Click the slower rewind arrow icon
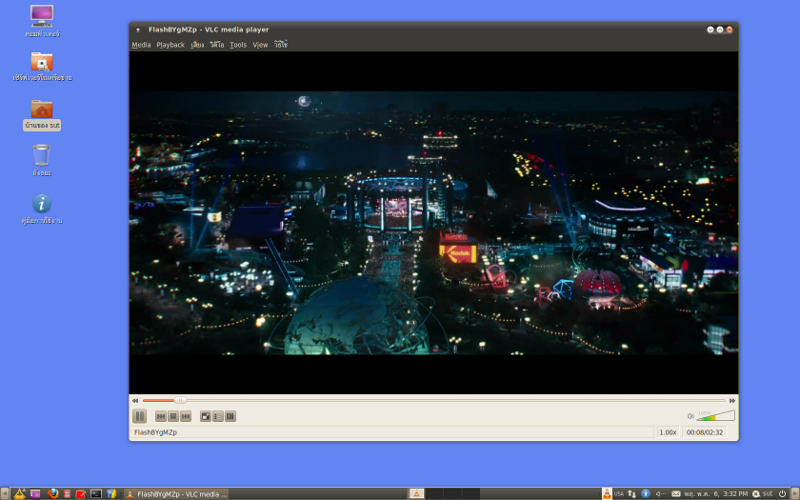Viewport: 800px width, 500px height. pyautogui.click(x=135, y=401)
